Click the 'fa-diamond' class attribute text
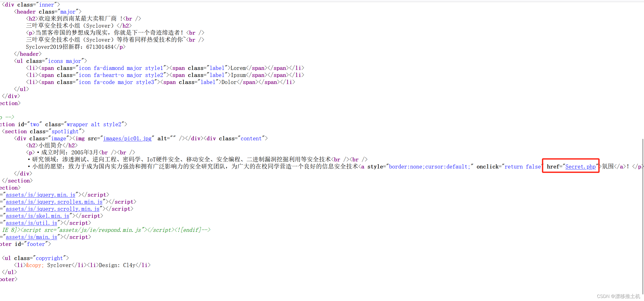 click(x=109, y=68)
